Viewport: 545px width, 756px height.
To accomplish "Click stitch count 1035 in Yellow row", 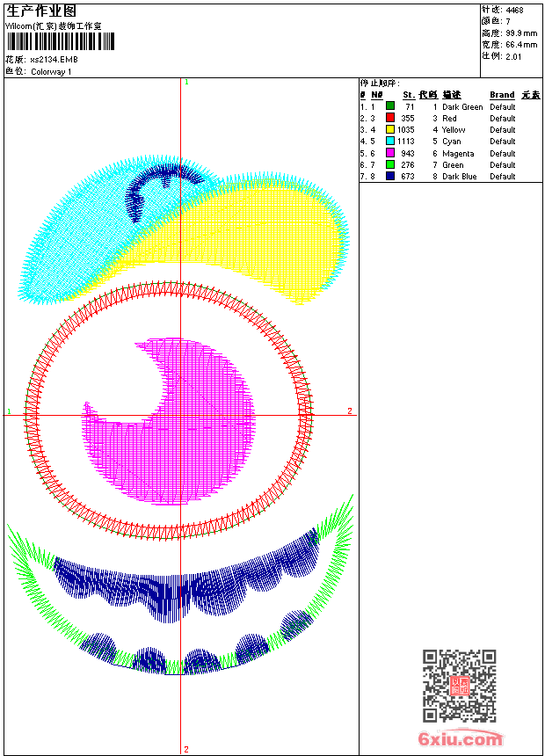I will (405, 130).
